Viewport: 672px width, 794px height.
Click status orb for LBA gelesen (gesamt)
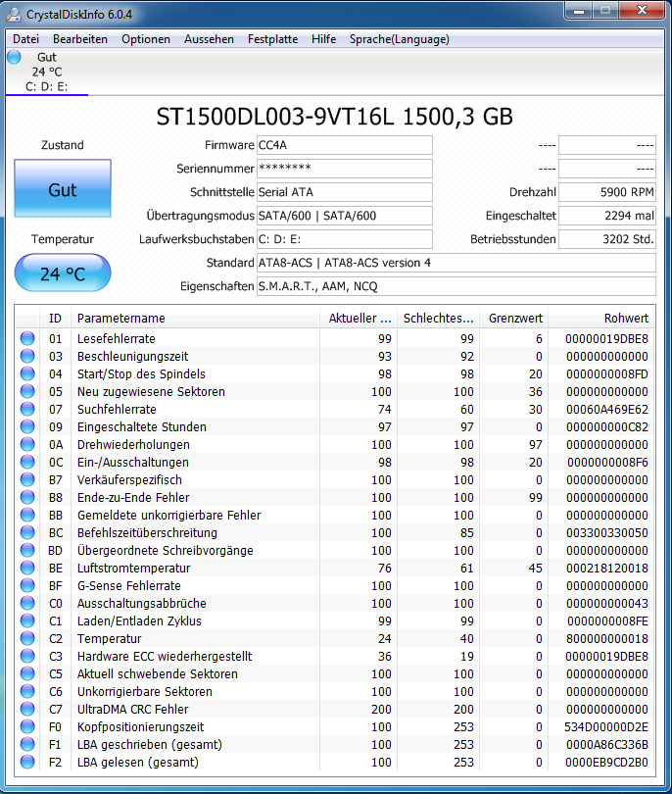[27, 762]
